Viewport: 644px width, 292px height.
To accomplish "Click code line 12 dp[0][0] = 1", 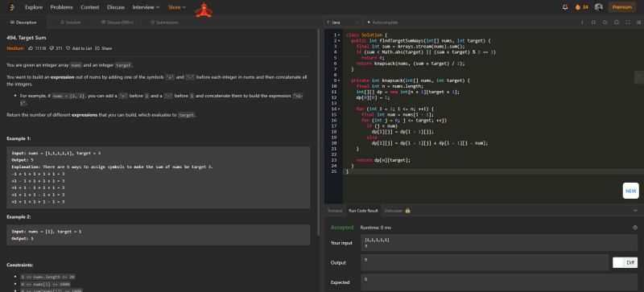I will [373, 98].
